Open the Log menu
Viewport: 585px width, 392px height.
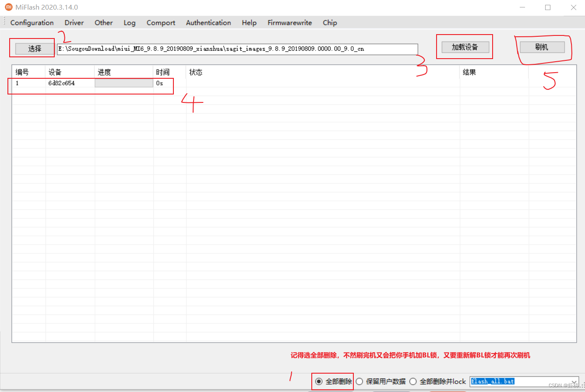[130, 23]
